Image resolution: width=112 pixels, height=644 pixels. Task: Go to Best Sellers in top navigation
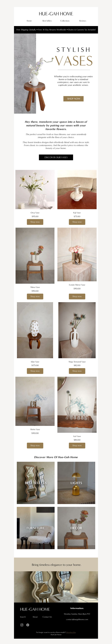[x=47, y=21]
